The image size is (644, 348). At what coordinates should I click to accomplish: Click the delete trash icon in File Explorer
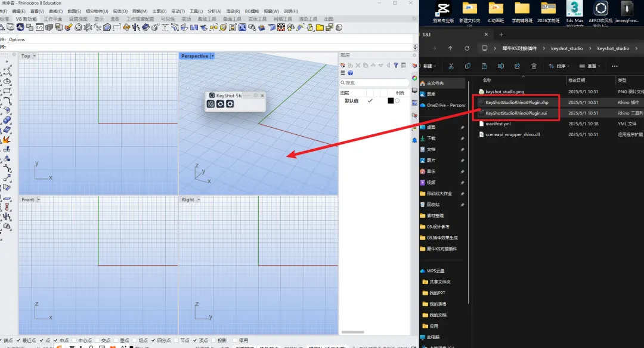534,66
